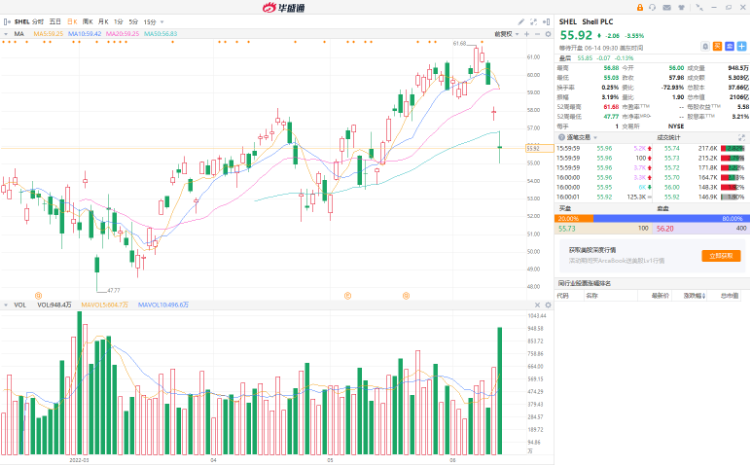The image size is (750, 465).
Task: Select the 日K daily candlestick tab
Action: (x=72, y=22)
